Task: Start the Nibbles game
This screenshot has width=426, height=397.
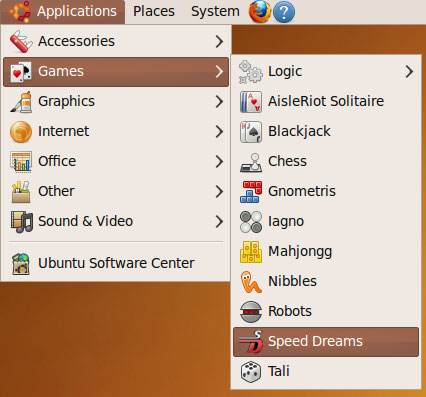Action: click(326, 281)
